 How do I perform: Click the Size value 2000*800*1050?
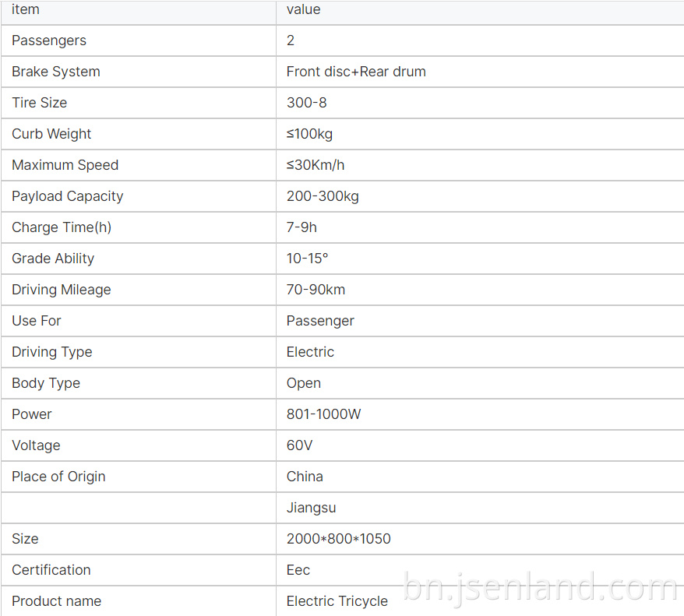click(339, 539)
